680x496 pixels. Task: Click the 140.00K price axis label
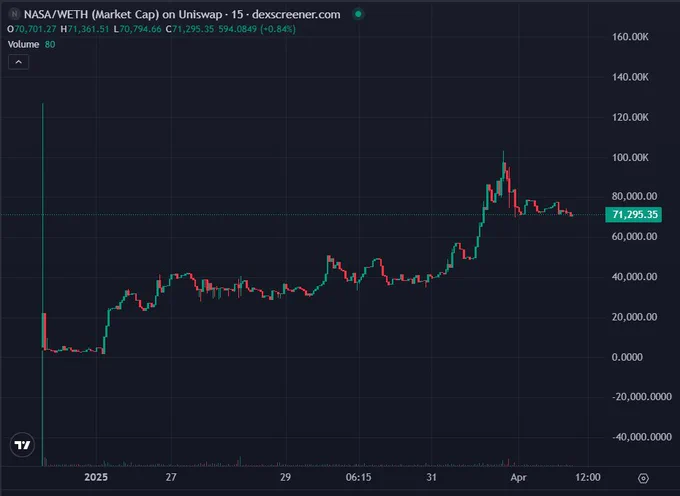click(x=630, y=77)
